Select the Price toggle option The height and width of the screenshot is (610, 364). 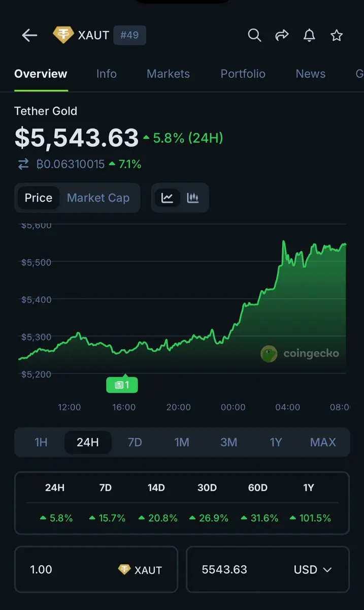[39, 198]
